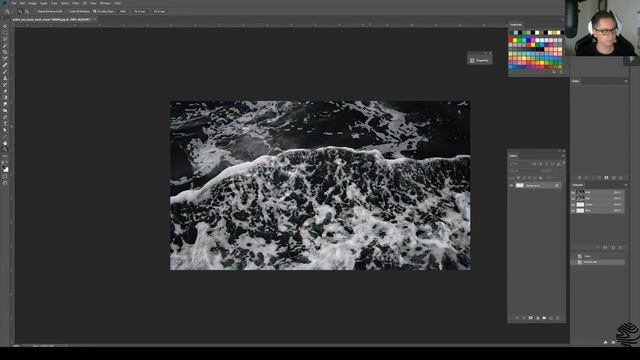Open the Layers panel menu

click(x=563, y=155)
